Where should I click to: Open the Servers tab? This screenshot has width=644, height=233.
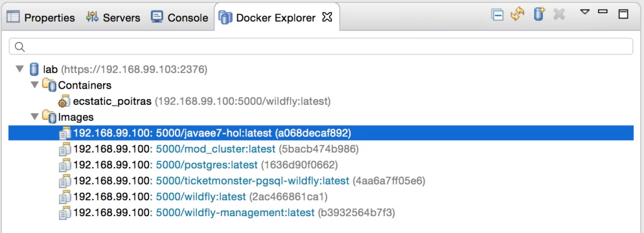tap(113, 18)
